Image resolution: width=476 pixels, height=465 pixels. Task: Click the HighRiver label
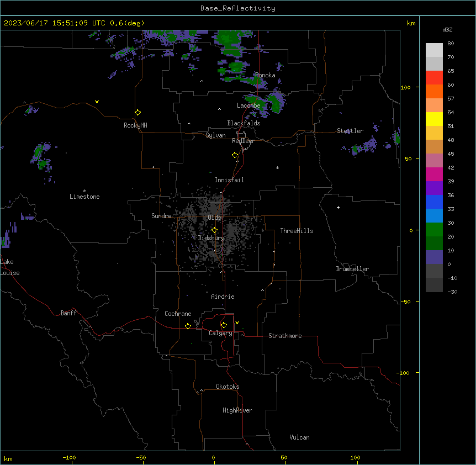click(237, 410)
